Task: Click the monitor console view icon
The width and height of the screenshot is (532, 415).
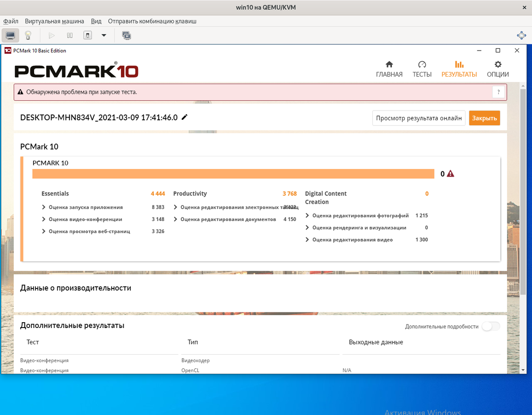Action: click(x=10, y=35)
